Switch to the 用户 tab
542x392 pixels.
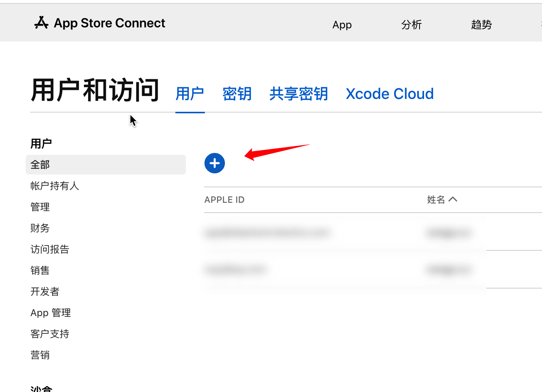click(x=190, y=94)
